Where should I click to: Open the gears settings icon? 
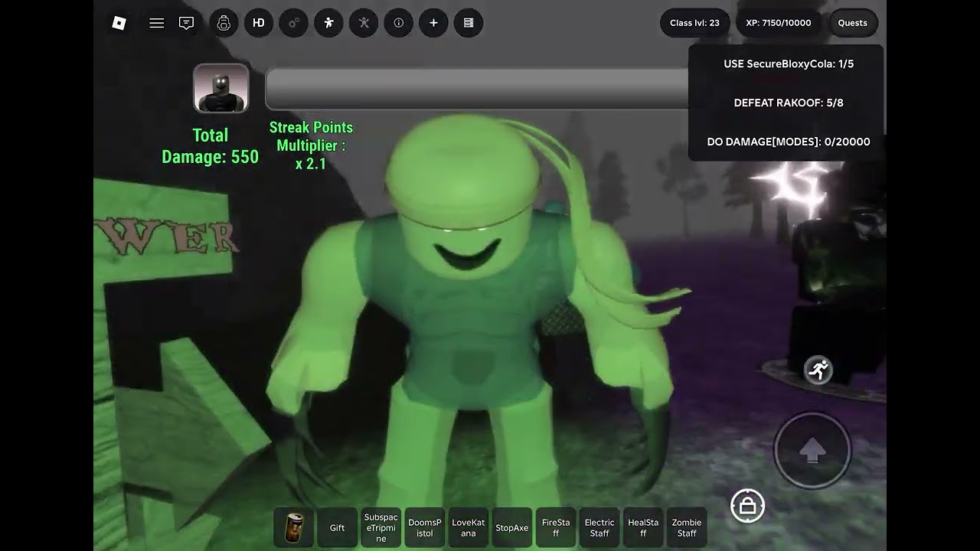click(x=293, y=23)
